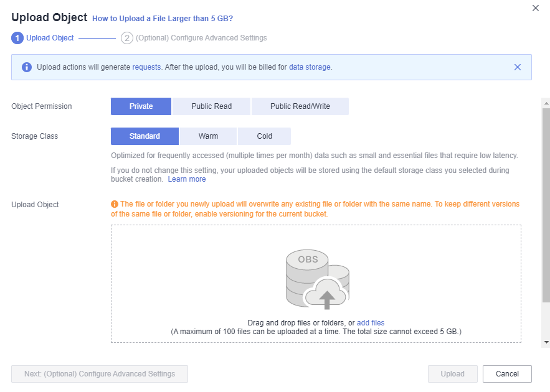Close the Upload Object dialog with X

[535, 8]
